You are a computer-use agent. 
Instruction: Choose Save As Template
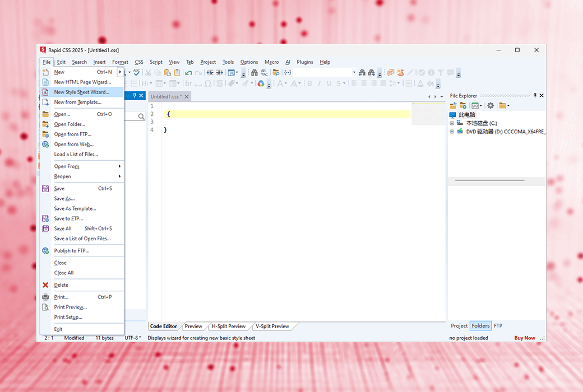pyautogui.click(x=82, y=208)
